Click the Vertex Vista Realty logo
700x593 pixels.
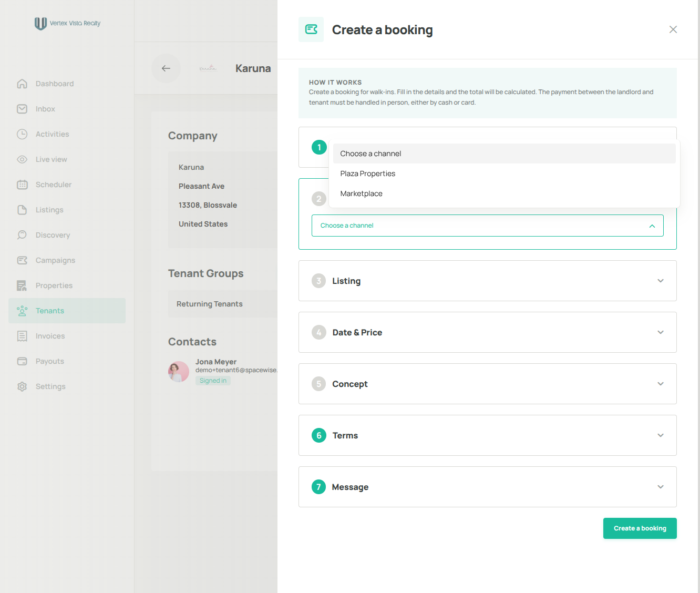[67, 23]
